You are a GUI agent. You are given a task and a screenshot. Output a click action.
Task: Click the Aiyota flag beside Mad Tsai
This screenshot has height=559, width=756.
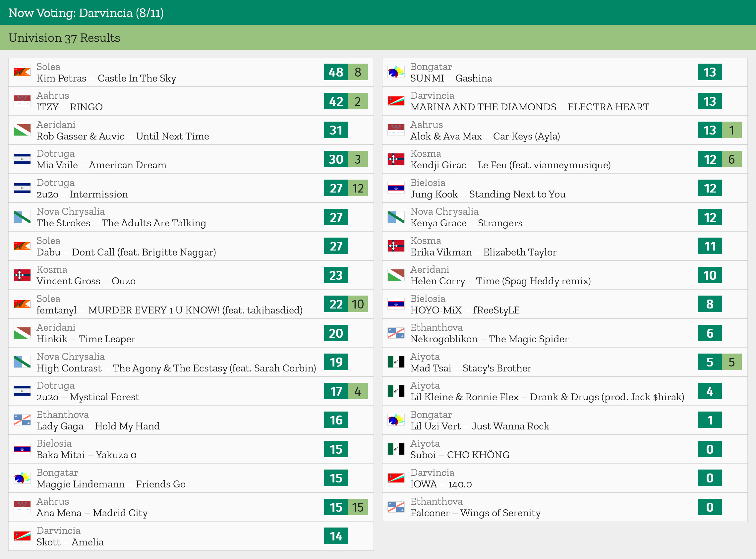[x=396, y=362]
